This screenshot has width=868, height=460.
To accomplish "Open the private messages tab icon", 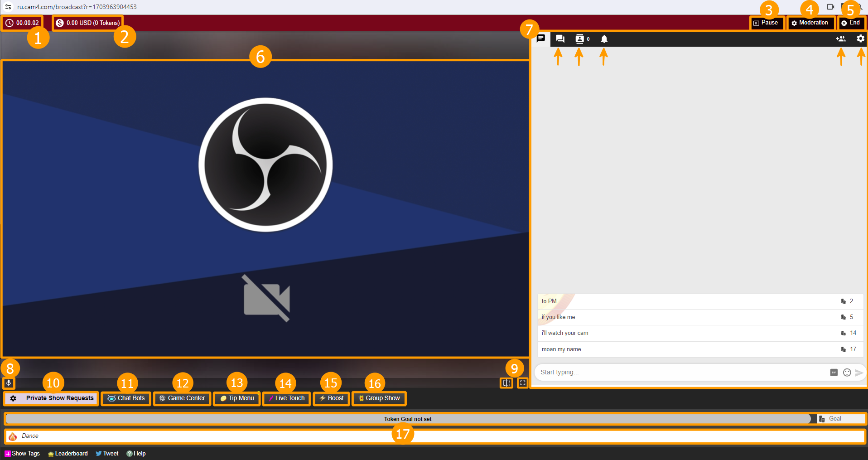I will click(560, 39).
